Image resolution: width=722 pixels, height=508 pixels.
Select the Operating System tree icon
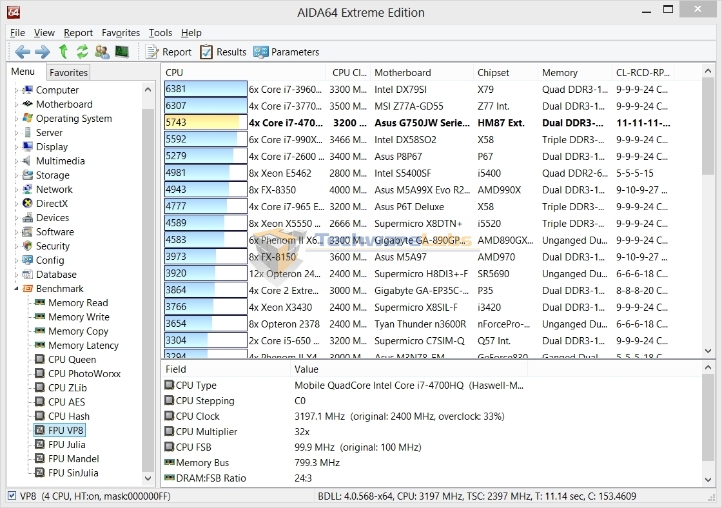[28, 118]
